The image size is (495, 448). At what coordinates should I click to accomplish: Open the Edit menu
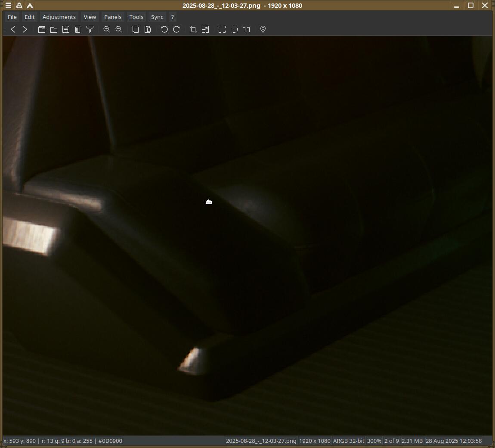(x=30, y=17)
